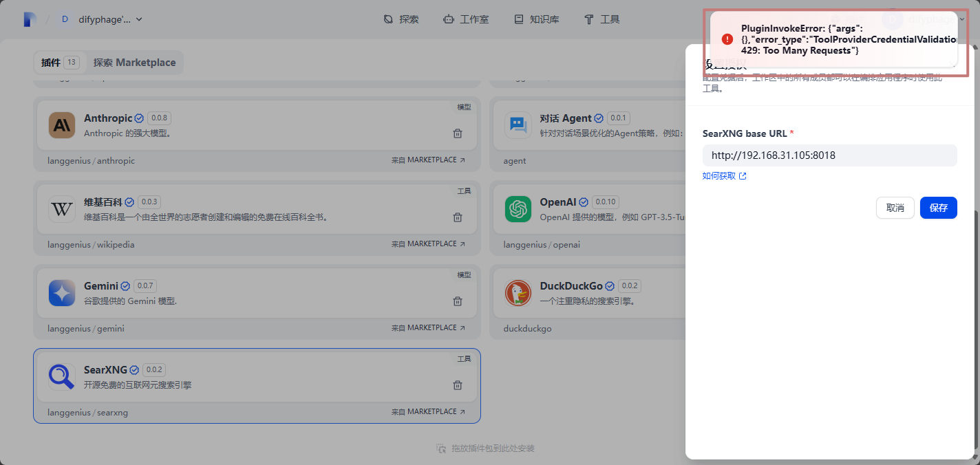Click the langgenius / anthropic text
980x465 pixels.
tap(92, 160)
